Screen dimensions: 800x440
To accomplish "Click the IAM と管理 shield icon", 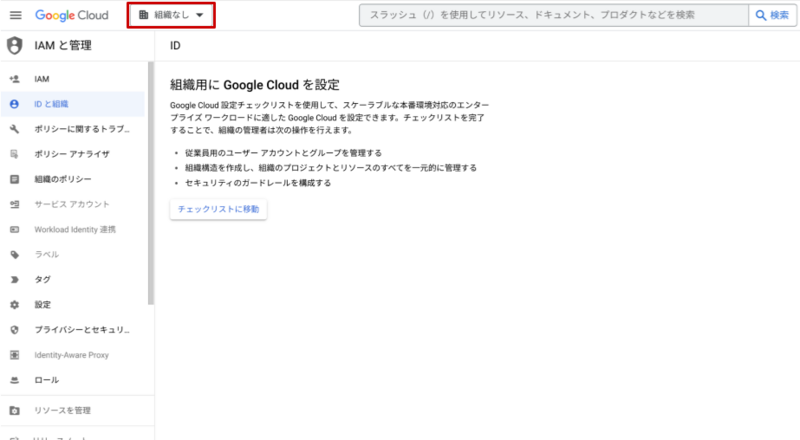I will tap(15, 45).
